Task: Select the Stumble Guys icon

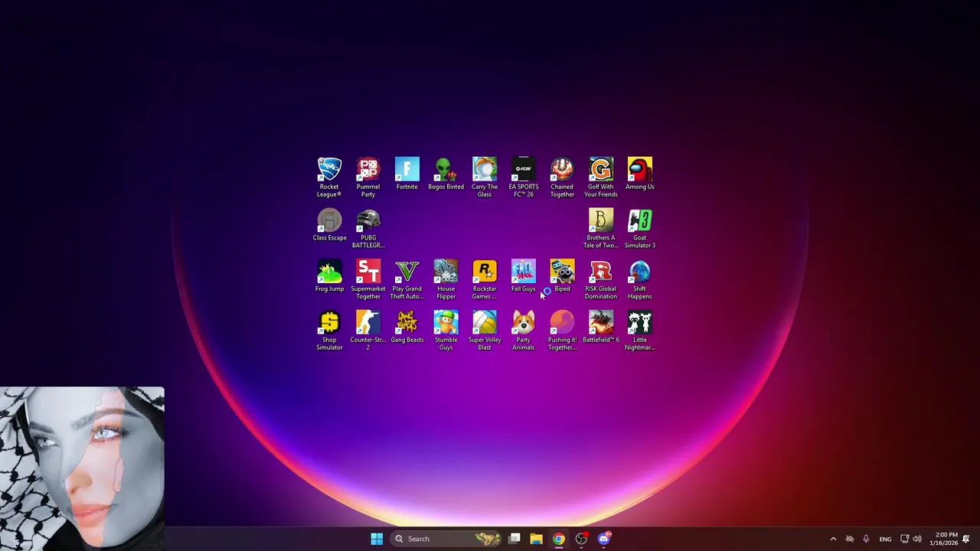Action: coord(446,331)
